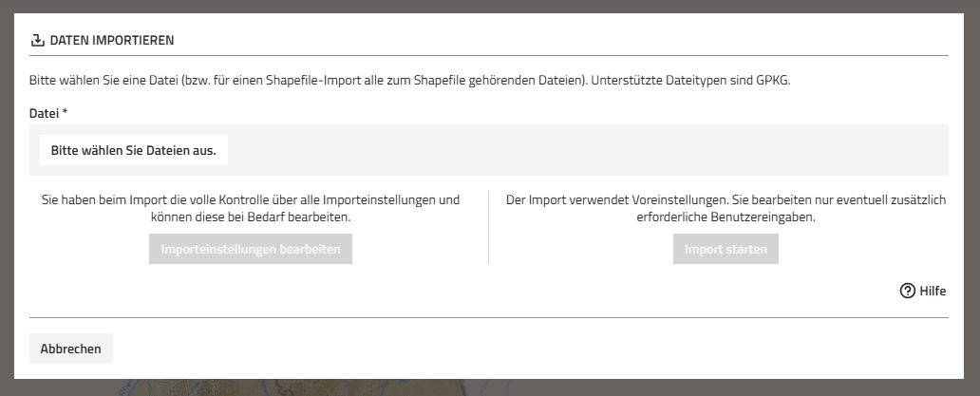Click the separator line above Abbrechen

(490, 317)
